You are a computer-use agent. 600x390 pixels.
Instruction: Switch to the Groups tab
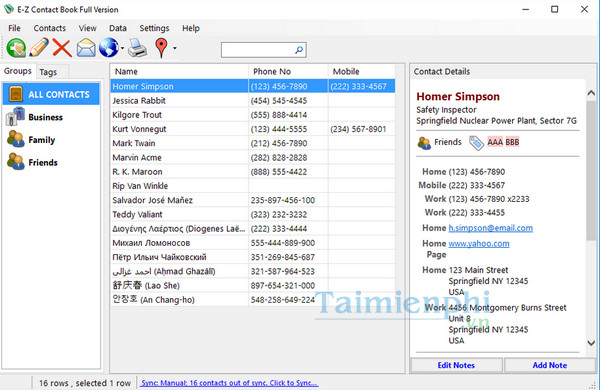[x=18, y=71]
